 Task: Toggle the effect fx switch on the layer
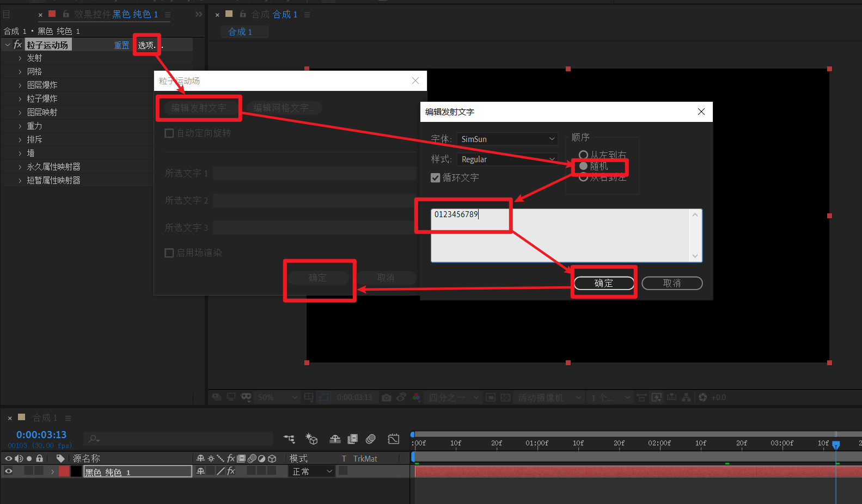coord(231,471)
